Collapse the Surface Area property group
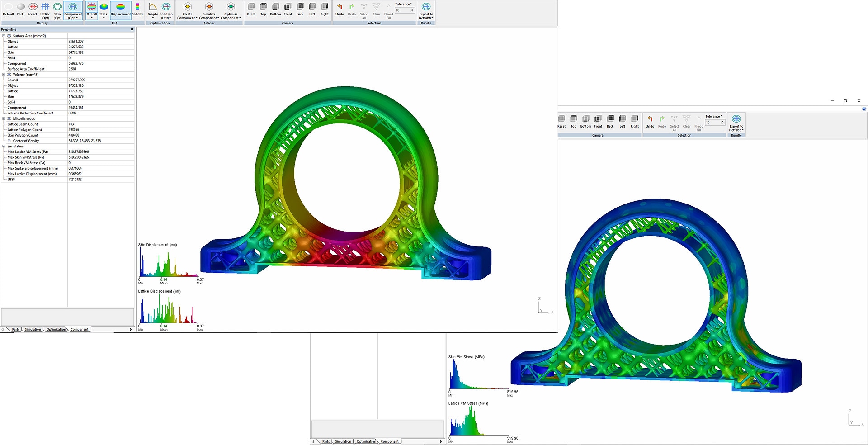 click(x=4, y=36)
